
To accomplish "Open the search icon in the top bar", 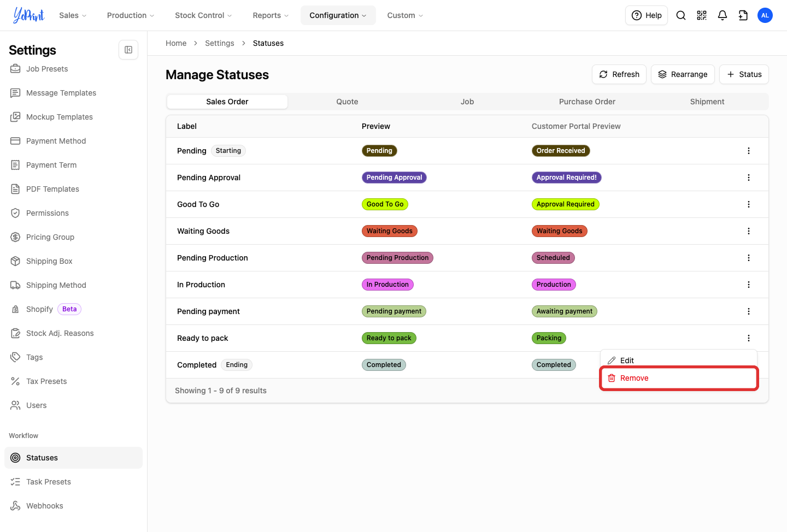I will pyautogui.click(x=681, y=15).
